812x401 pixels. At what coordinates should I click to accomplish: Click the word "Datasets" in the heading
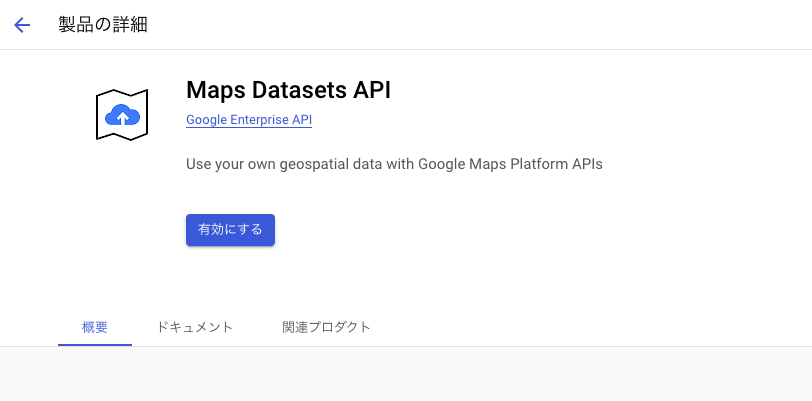coord(298,90)
